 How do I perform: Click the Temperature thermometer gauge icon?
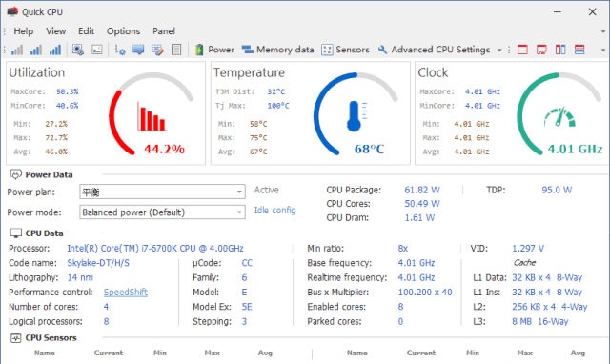356,116
